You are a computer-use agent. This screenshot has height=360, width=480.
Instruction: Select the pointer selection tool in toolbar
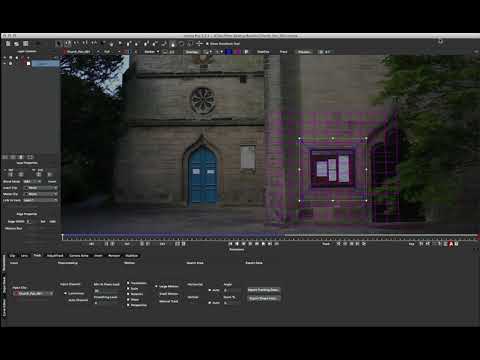[x=59, y=43]
